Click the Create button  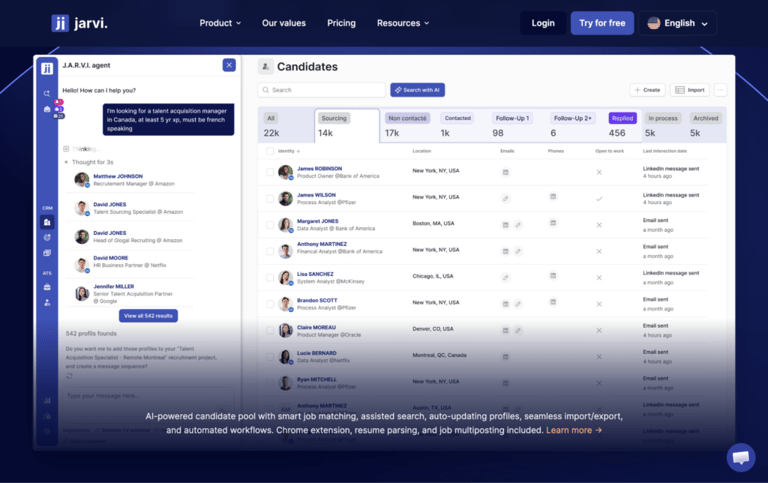pyautogui.click(x=647, y=90)
